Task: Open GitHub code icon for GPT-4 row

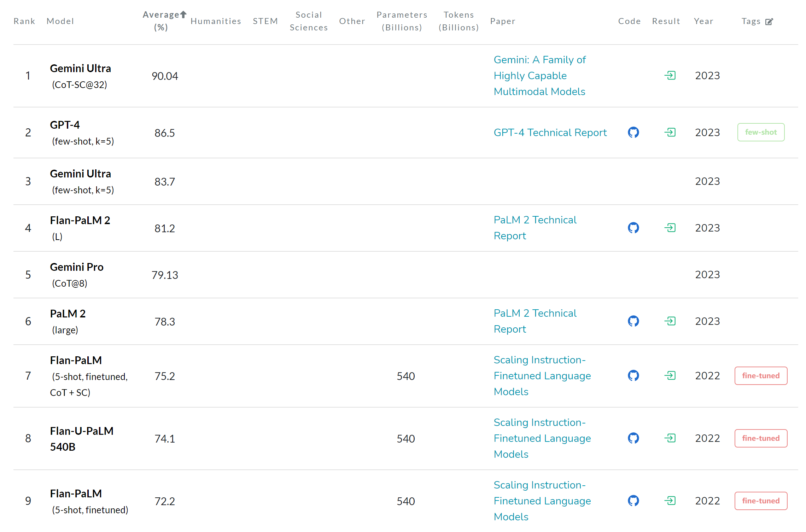Action: [633, 132]
